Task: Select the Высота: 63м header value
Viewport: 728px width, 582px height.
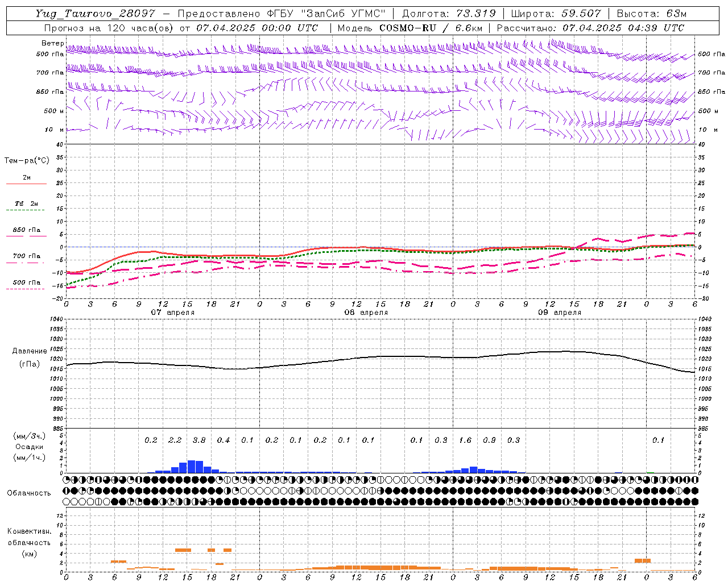Action: (x=651, y=14)
